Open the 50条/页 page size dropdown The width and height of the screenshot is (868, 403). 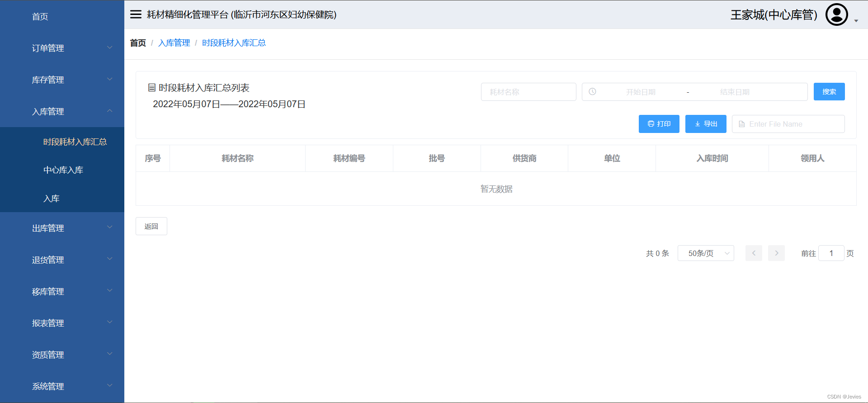click(706, 253)
